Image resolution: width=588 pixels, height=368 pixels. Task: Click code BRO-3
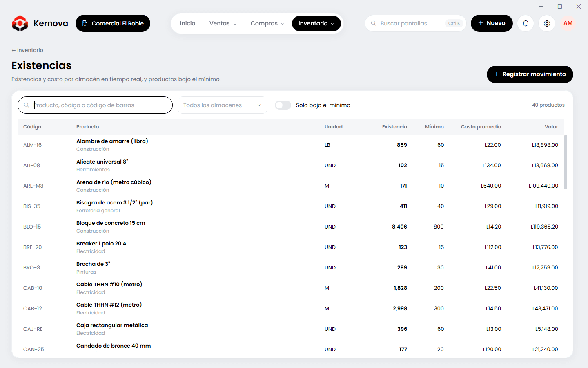tap(31, 268)
